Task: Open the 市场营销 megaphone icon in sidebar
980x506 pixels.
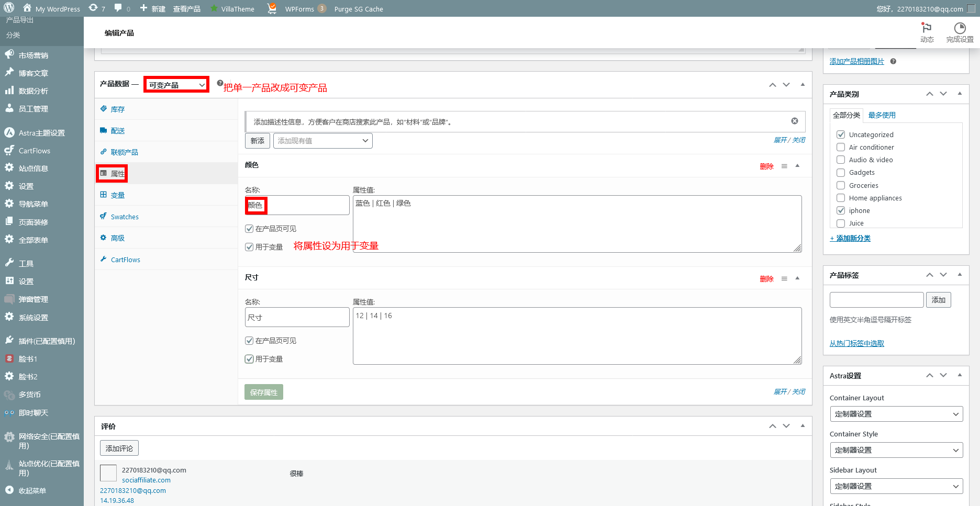Action: (9, 54)
